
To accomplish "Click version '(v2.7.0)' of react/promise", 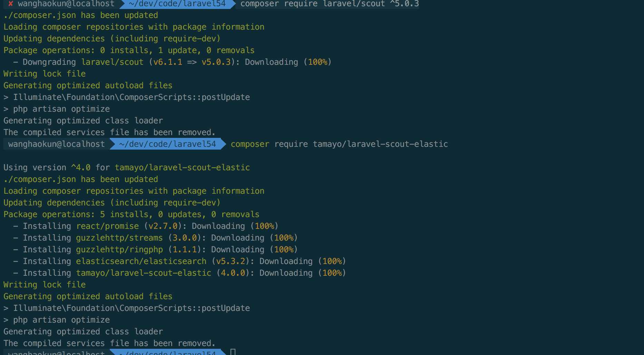I will tap(163, 226).
